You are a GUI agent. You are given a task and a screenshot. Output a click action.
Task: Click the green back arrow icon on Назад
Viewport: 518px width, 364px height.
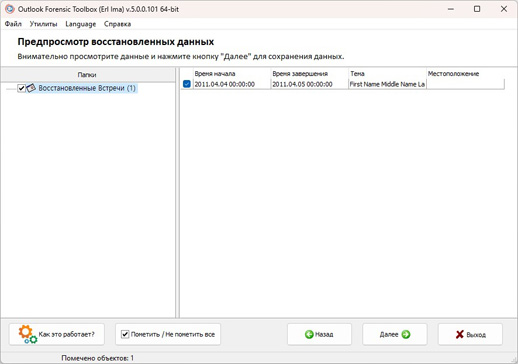(309, 334)
